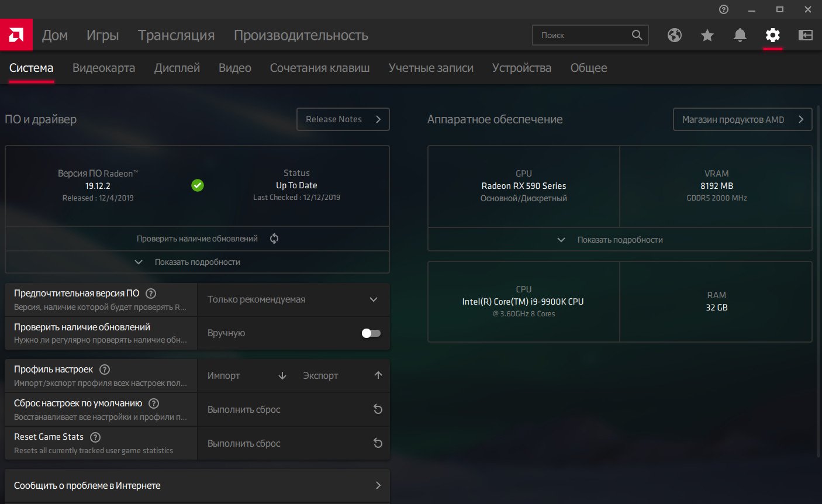Switch to the Видеокарта tab
This screenshot has width=822, height=504.
point(103,68)
